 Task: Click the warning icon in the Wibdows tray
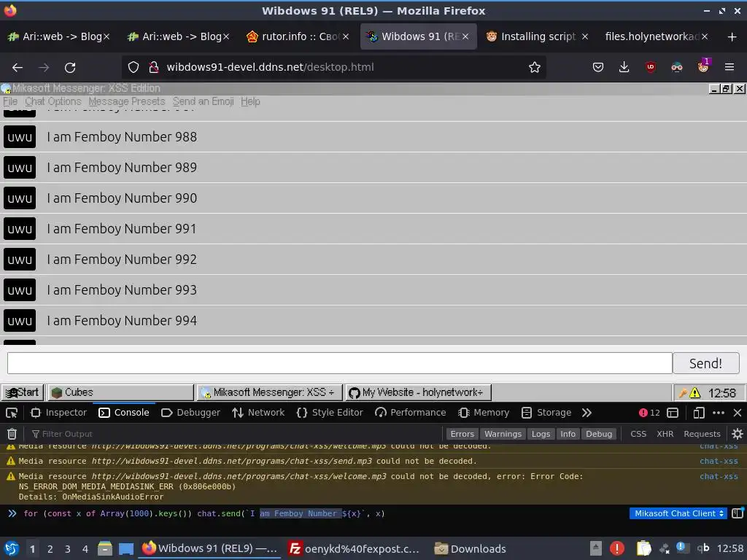[x=695, y=393]
